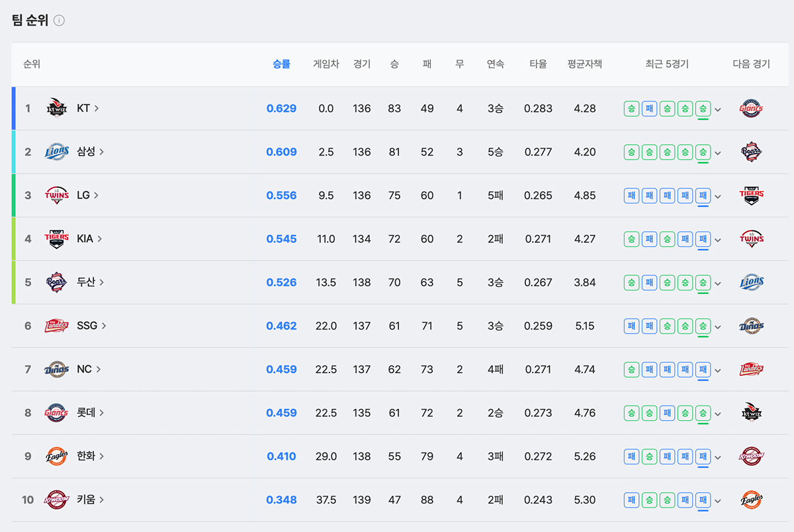Image resolution: width=794 pixels, height=532 pixels.
Task: Go to the SSG team name link
Action: click(x=91, y=326)
